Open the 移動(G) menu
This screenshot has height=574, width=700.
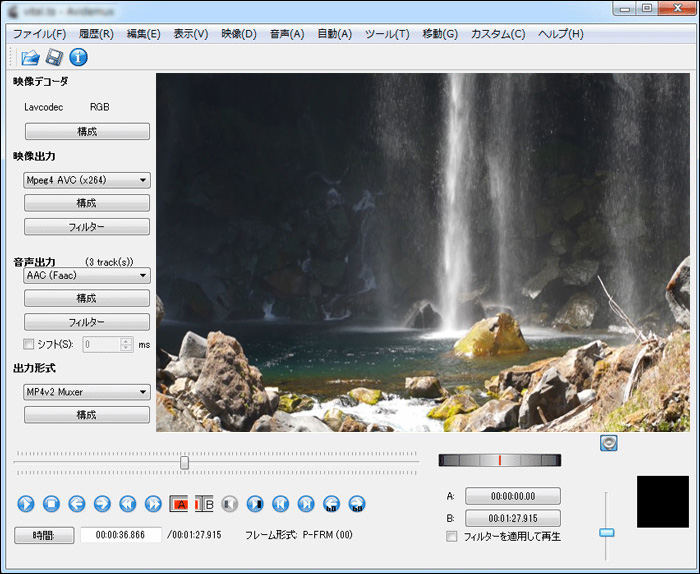440,34
